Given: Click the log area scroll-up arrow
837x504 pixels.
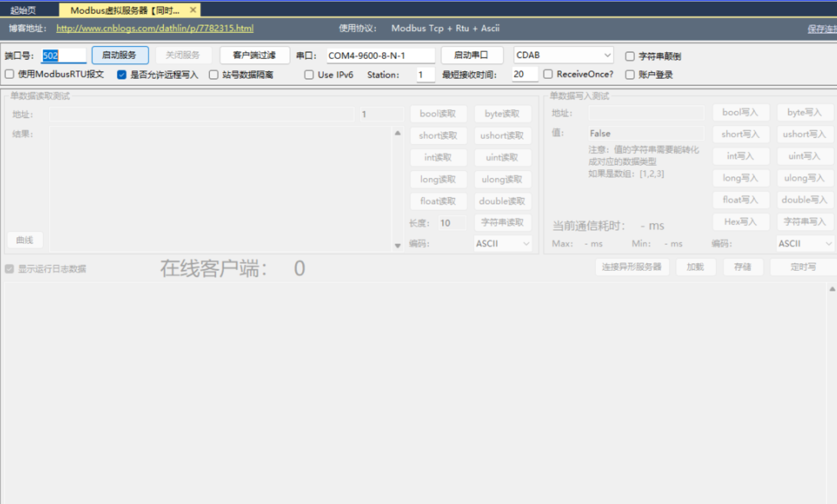Looking at the screenshot, I should point(832,289).
